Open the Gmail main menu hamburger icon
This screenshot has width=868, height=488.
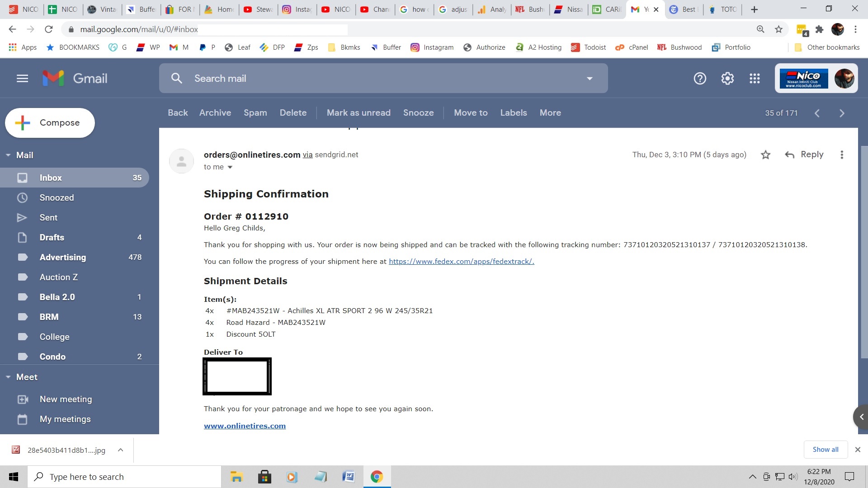[x=22, y=79]
